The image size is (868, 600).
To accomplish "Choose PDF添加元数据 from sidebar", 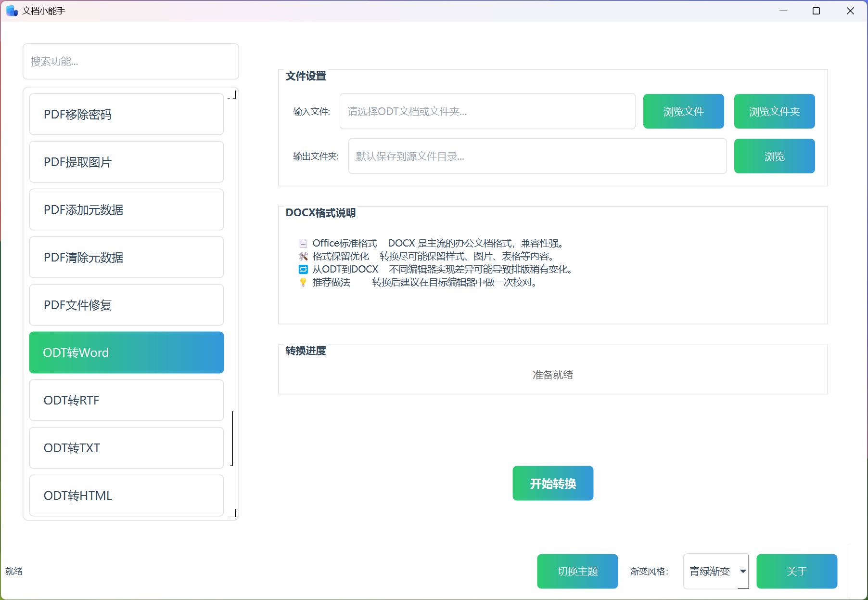I will click(x=126, y=209).
